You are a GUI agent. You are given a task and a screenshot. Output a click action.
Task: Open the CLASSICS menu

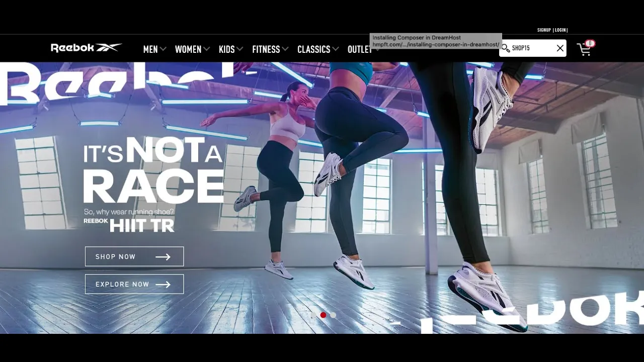[x=314, y=49]
